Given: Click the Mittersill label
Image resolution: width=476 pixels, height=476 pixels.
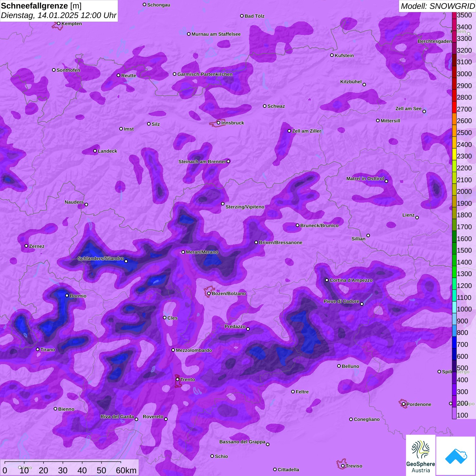Looking at the screenshot, I should click(x=390, y=121).
